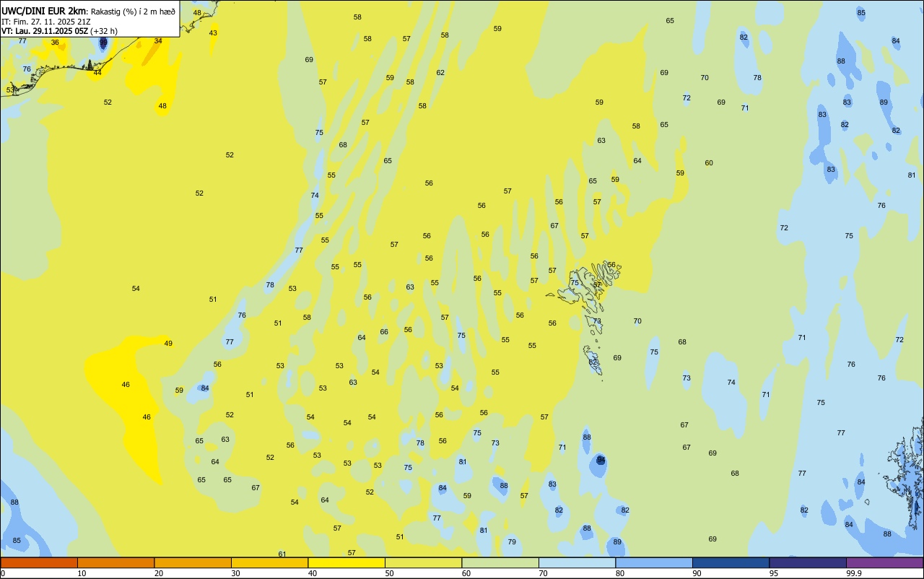Click the legend tick label '30'

coord(235,573)
